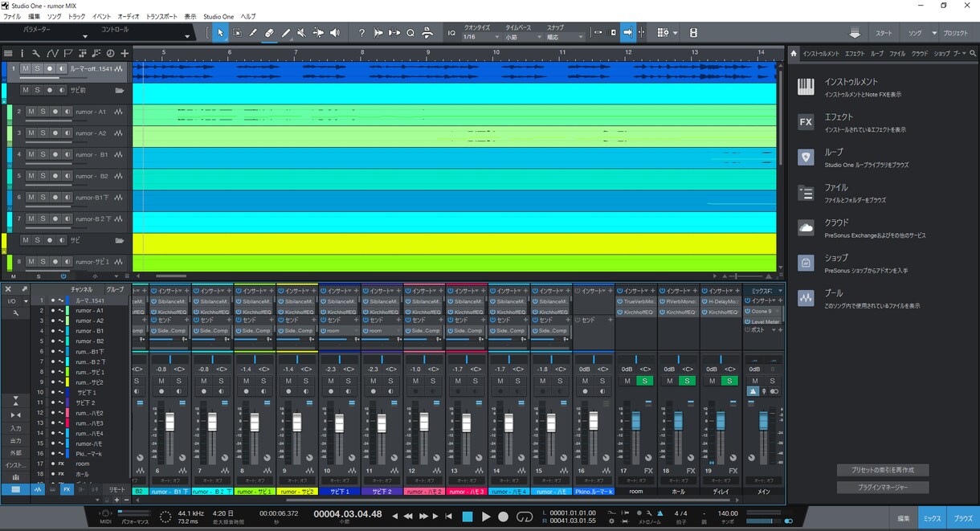The height and width of the screenshot is (531, 980).
Task: Click the play button in transport
Action: tap(486, 517)
